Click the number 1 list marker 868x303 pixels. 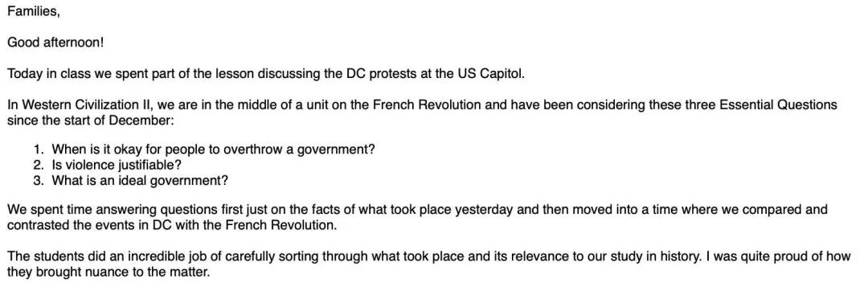point(38,149)
